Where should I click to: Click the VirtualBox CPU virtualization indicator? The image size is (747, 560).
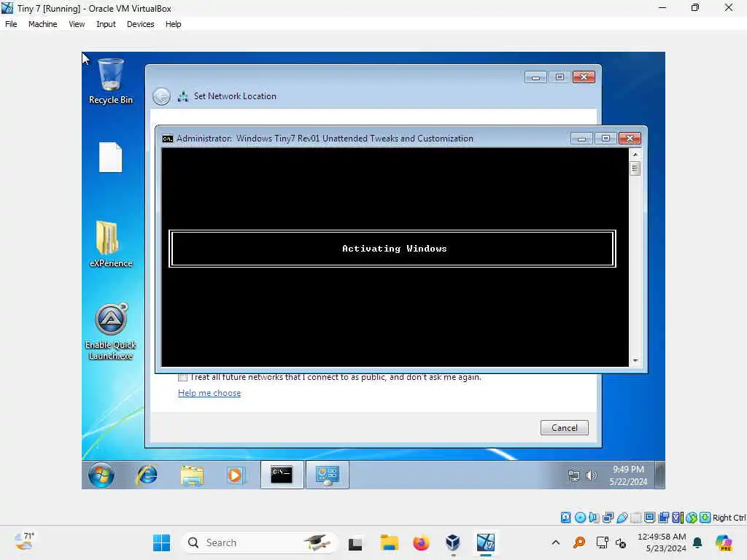[x=677, y=518]
